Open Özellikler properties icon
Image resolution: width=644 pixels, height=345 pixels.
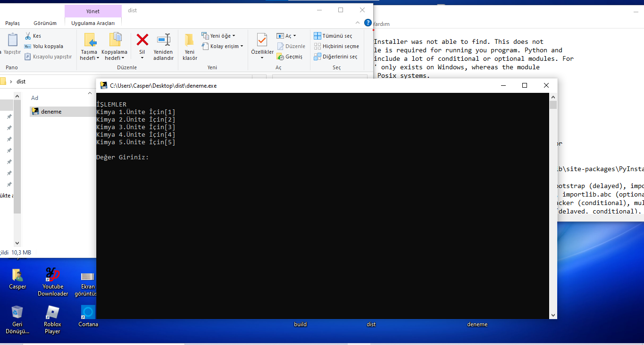point(262,40)
